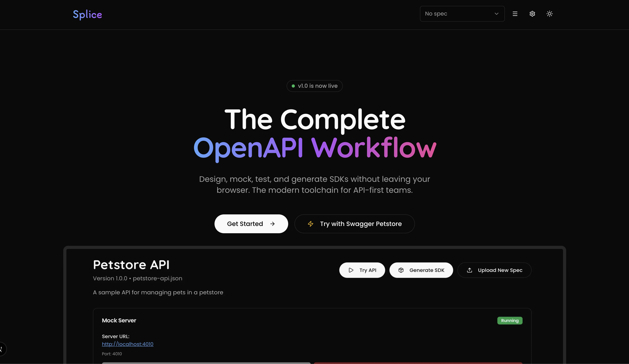Click the Upload New Spec upload icon
The height and width of the screenshot is (364, 629).
pyautogui.click(x=469, y=270)
